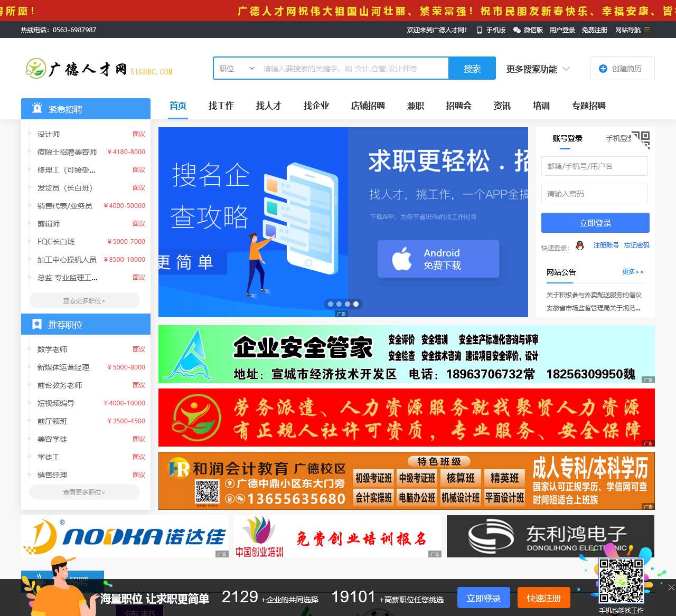Click the QQ penguin quick login icon
The image size is (676, 616).
tap(580, 245)
